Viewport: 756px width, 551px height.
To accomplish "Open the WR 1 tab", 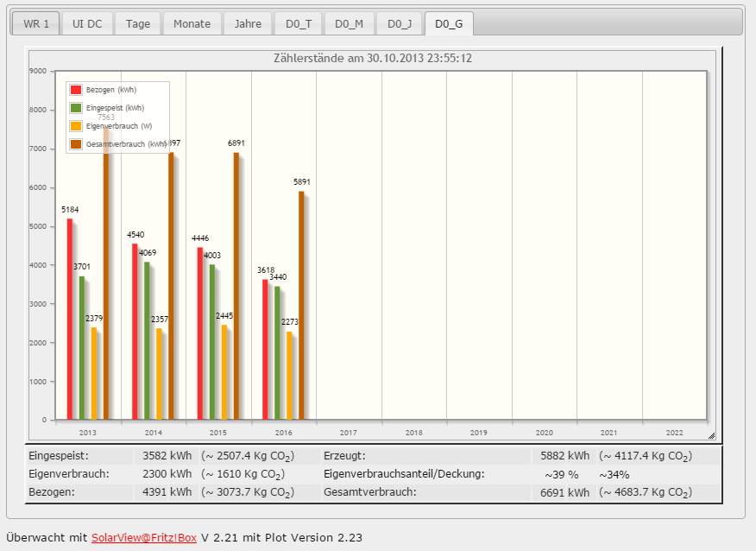I will (x=35, y=23).
